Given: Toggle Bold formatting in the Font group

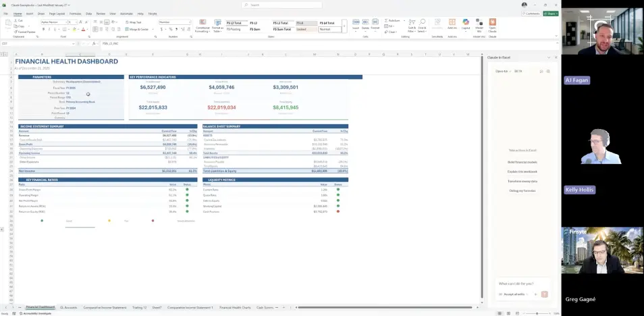Looking at the screenshot, I should point(43,29).
